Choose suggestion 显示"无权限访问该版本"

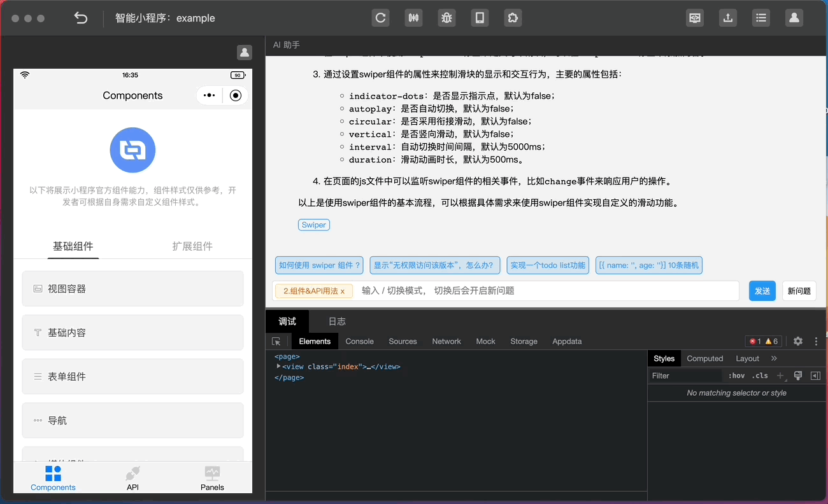[x=435, y=265]
